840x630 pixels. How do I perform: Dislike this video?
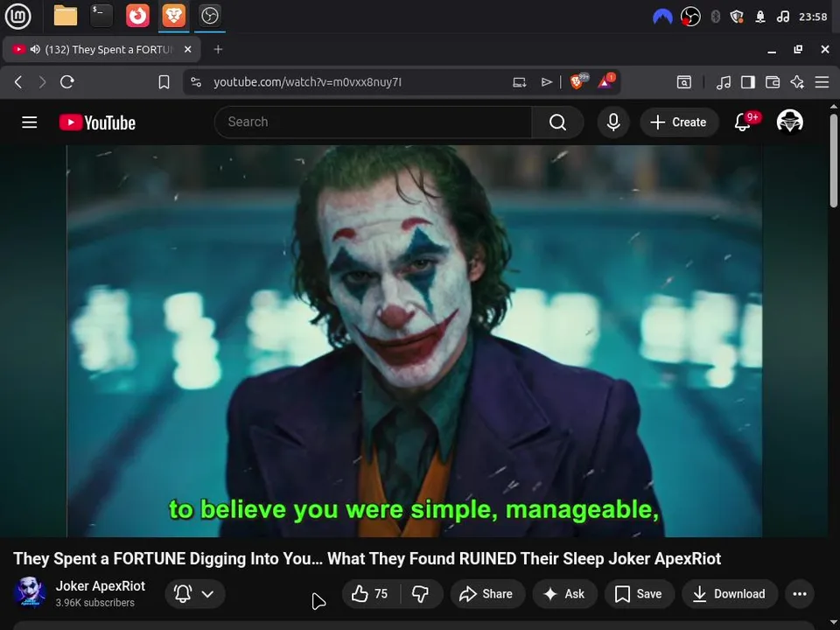click(x=421, y=593)
